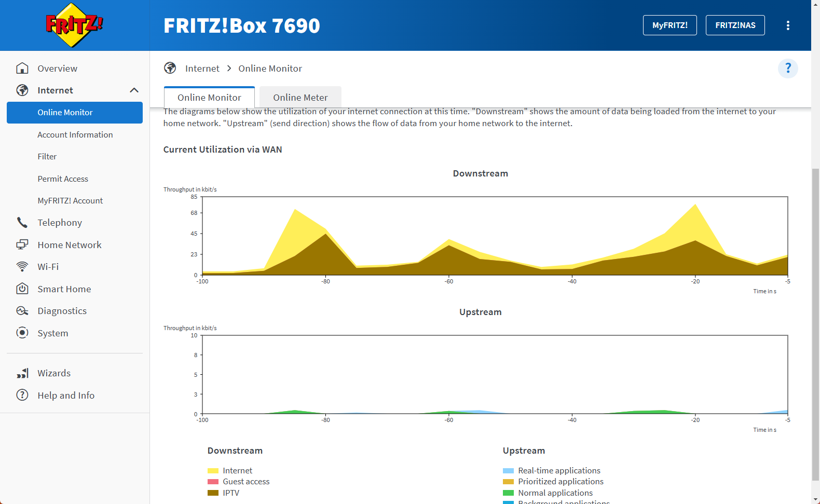
Task: Open the three-dot menu in header
Action: click(x=787, y=25)
